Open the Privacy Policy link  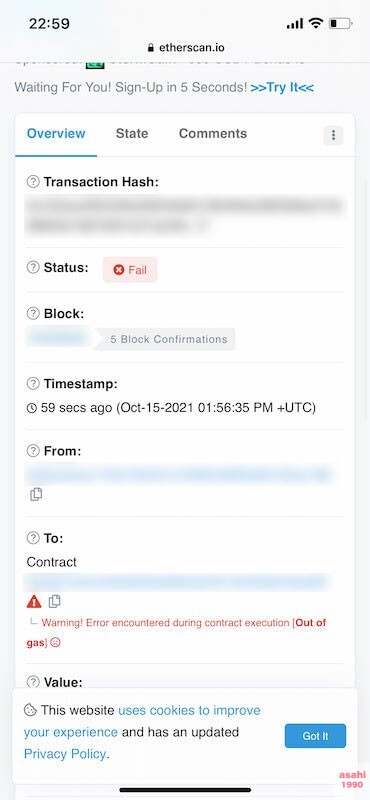[65, 754]
